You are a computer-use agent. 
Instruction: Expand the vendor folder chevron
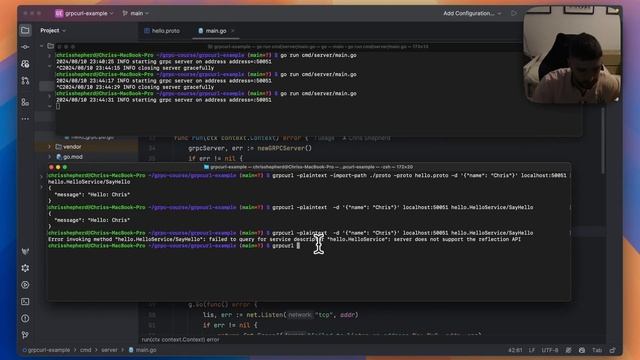(50, 147)
